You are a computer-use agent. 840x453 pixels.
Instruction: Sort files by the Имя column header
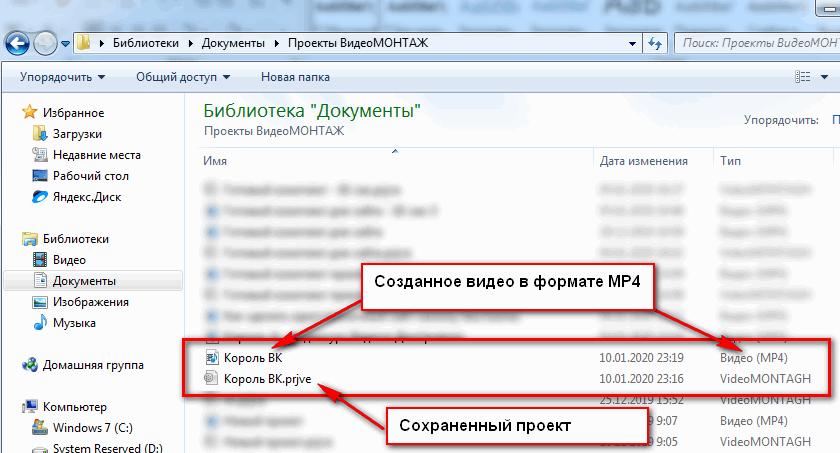click(x=215, y=161)
